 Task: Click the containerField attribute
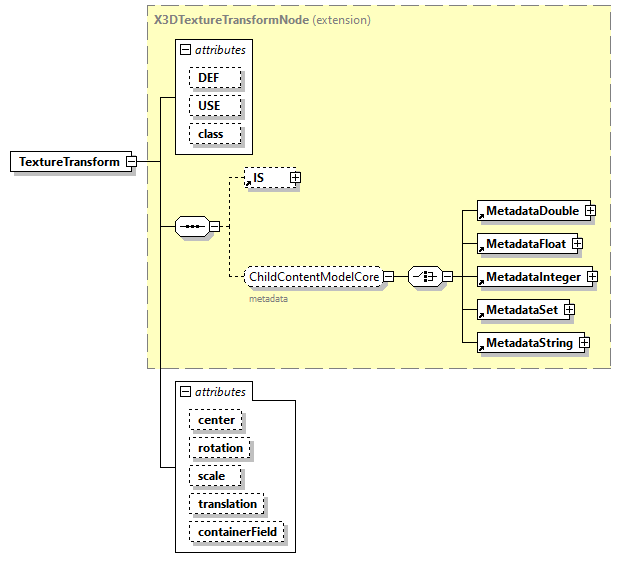(236, 532)
